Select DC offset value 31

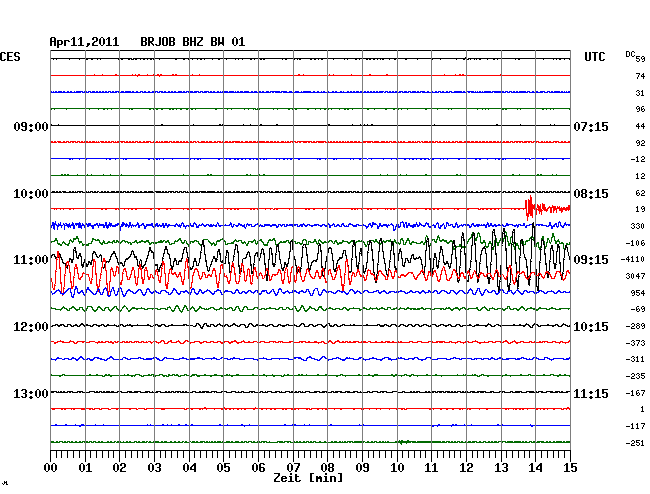click(x=640, y=93)
